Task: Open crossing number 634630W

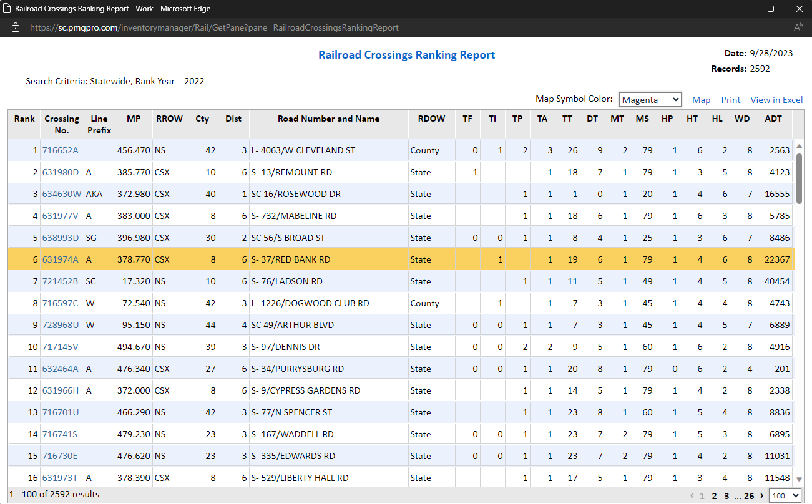Action: (62, 194)
